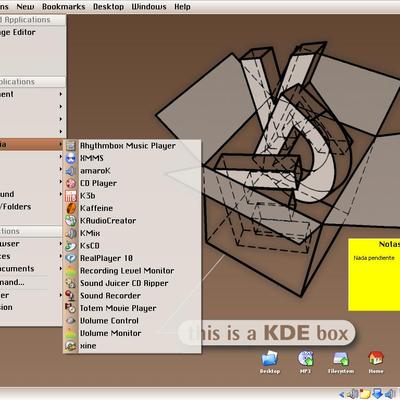Open the Home house icon

click(x=376, y=362)
